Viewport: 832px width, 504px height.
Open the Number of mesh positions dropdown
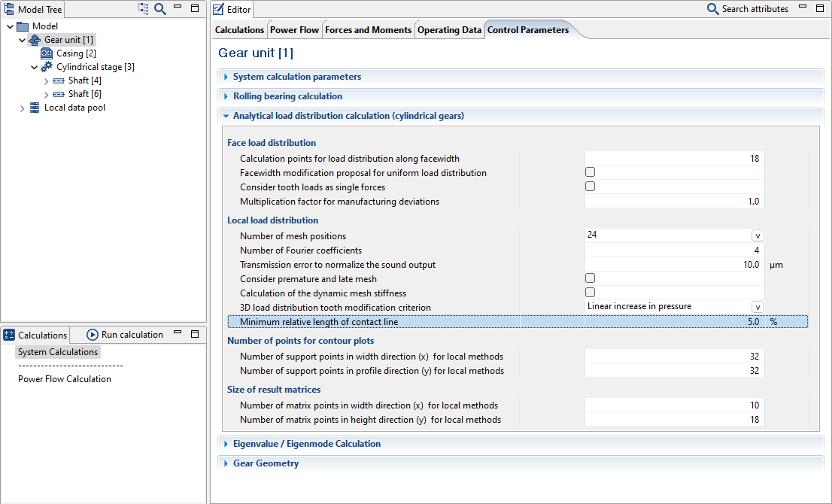(758, 235)
